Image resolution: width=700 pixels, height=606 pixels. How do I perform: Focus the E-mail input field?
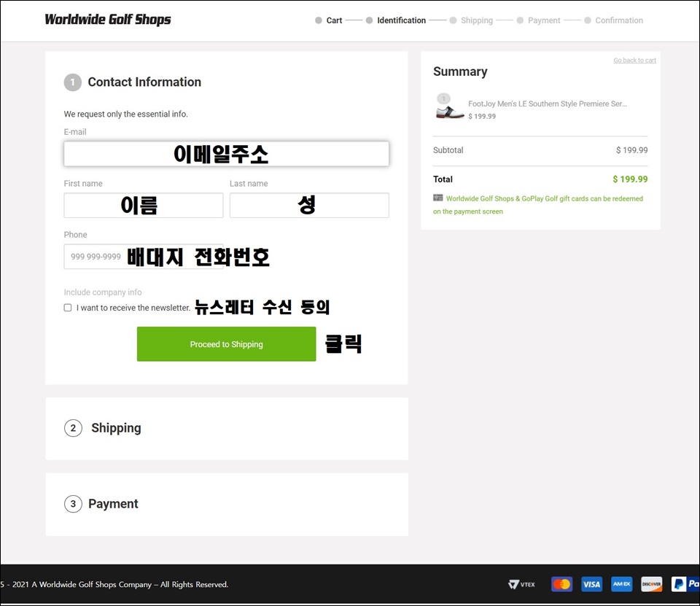tap(226, 154)
